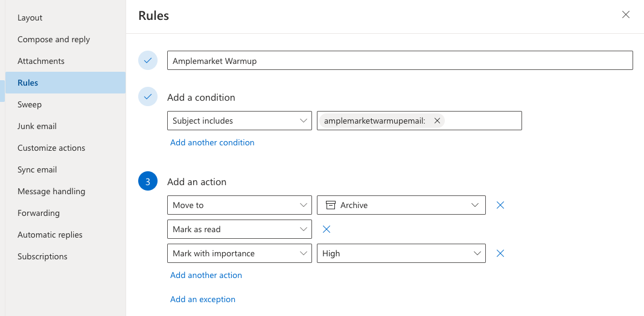Delete the Mark as read action

click(x=326, y=229)
